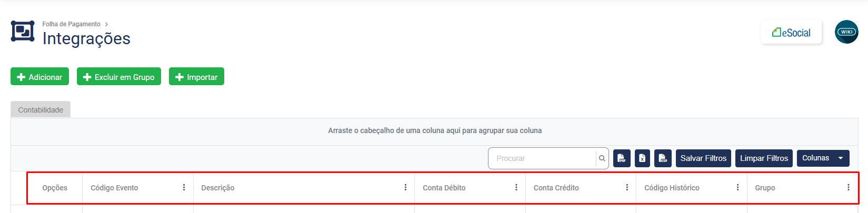The image size is (868, 213).
Task: Click the Salvar Filtros button
Action: click(x=703, y=158)
